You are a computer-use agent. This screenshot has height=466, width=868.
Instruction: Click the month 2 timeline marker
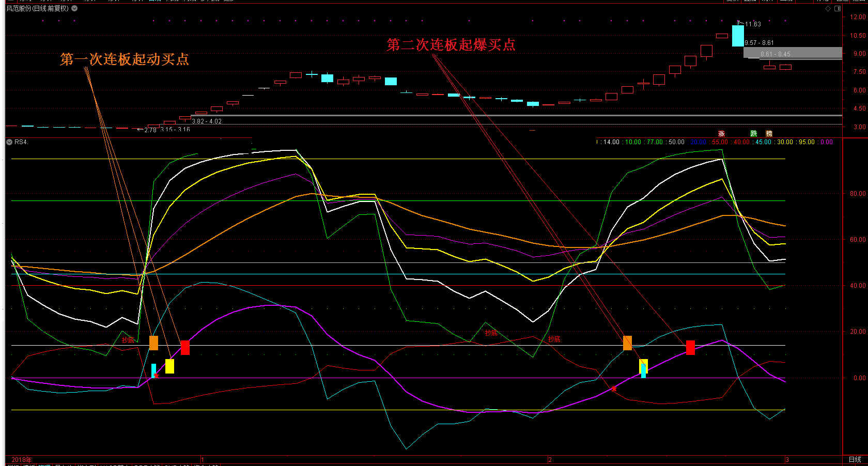[550, 459]
